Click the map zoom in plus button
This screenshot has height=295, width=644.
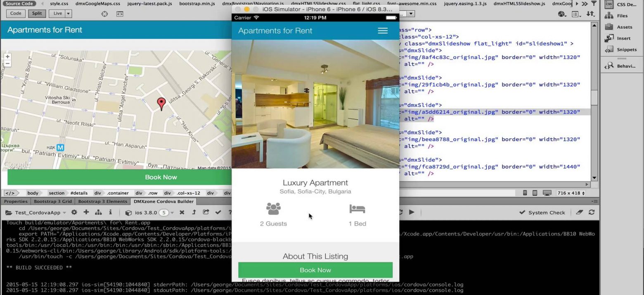(7, 57)
